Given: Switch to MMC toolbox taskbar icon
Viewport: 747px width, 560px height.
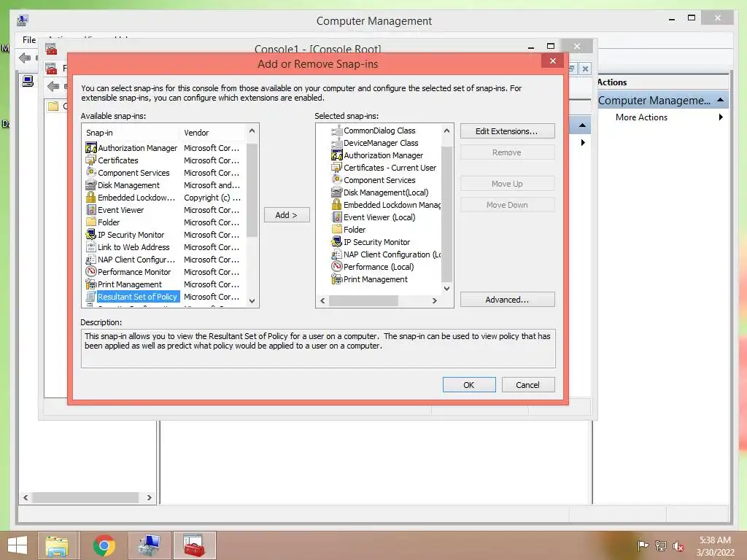Looking at the screenshot, I should point(194,545).
